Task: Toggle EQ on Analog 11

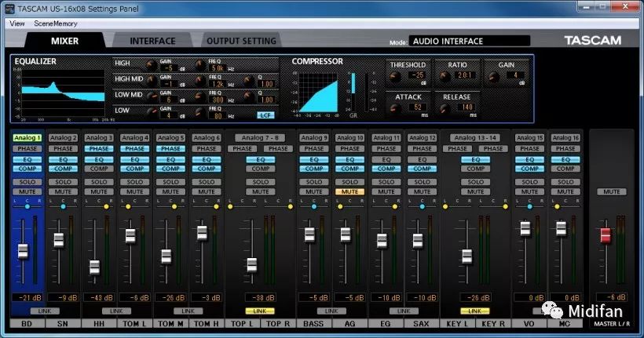Action: point(386,159)
